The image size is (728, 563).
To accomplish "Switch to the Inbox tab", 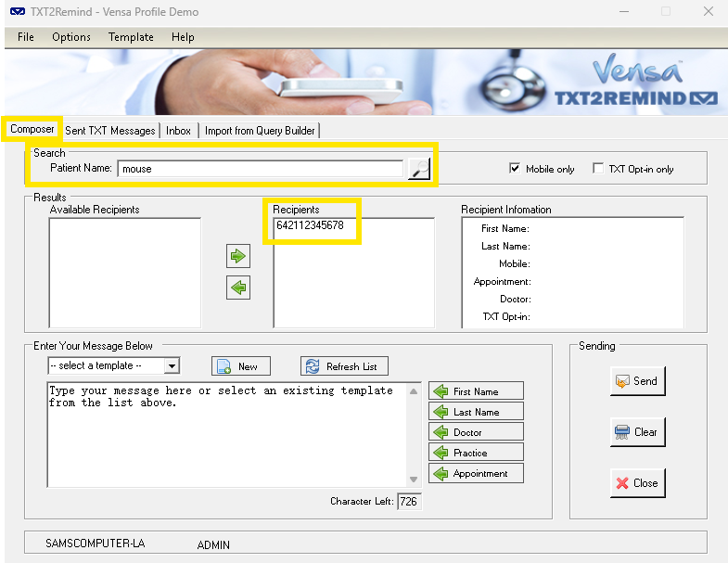I will (178, 131).
